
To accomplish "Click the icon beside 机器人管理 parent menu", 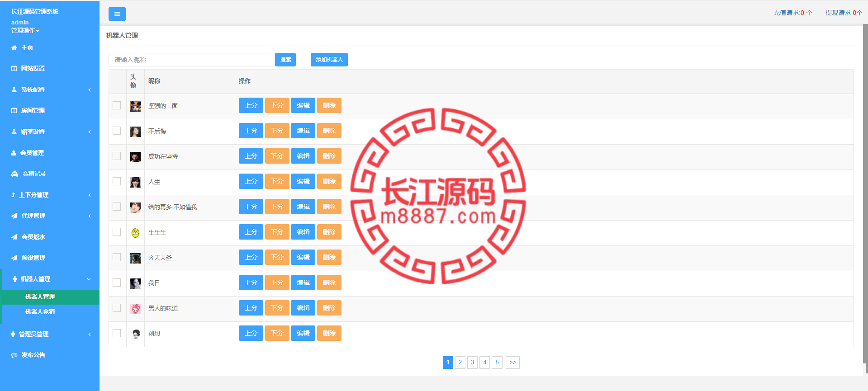I will tap(15, 279).
